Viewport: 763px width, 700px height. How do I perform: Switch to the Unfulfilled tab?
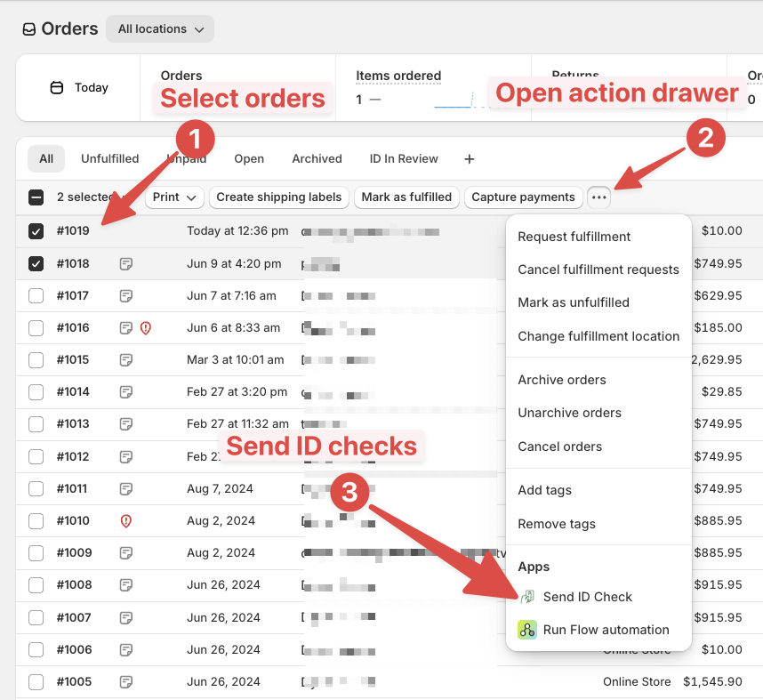coord(109,158)
